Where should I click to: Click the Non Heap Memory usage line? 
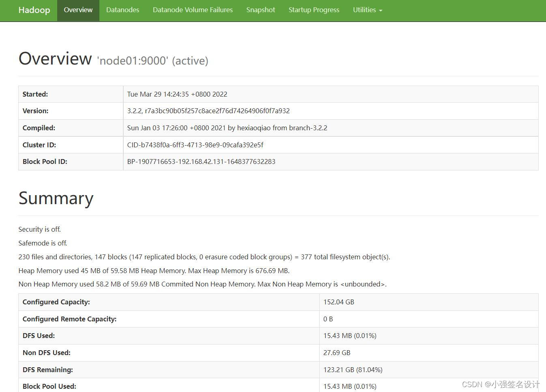202,284
